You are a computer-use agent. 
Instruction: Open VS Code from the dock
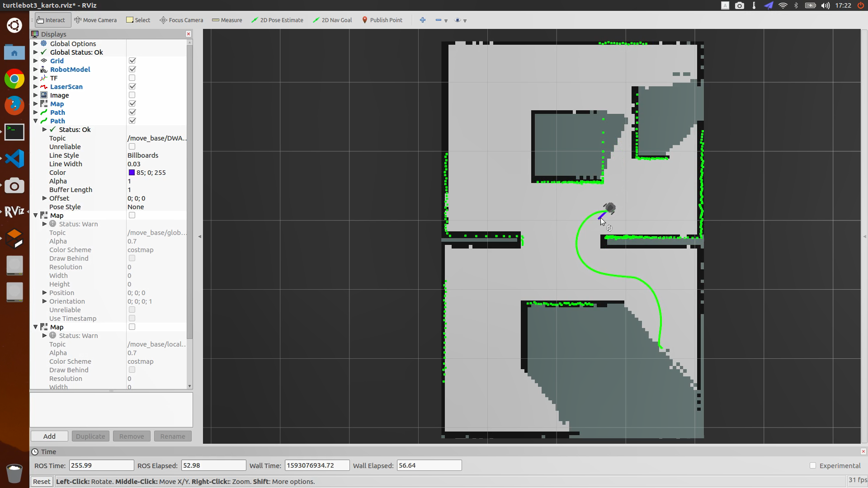click(14, 159)
